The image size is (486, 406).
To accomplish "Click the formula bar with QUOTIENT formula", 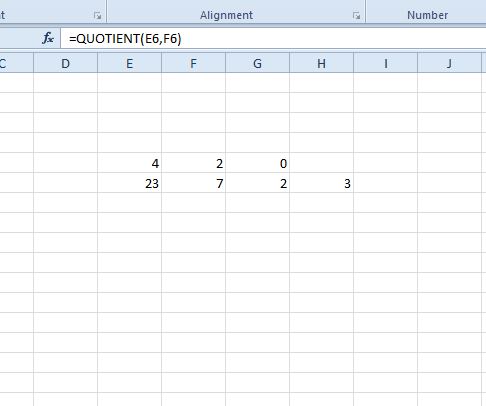I will 273,39.
